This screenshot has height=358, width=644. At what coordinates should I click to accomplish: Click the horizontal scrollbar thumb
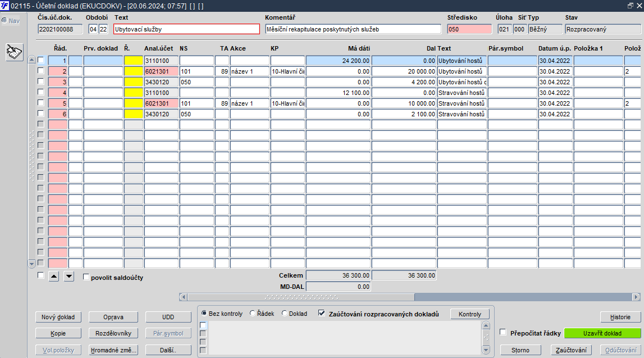301,297
